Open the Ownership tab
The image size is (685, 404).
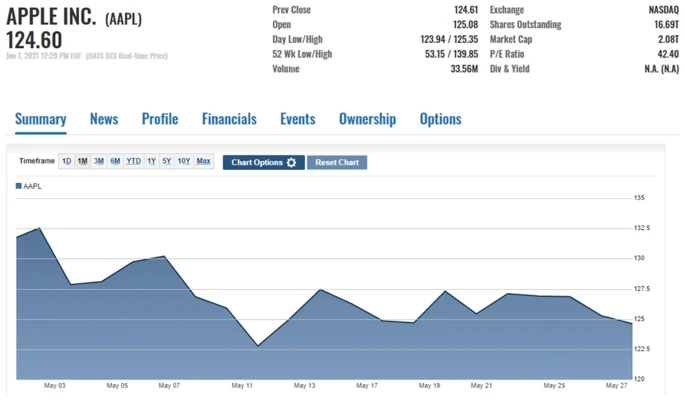(x=367, y=119)
